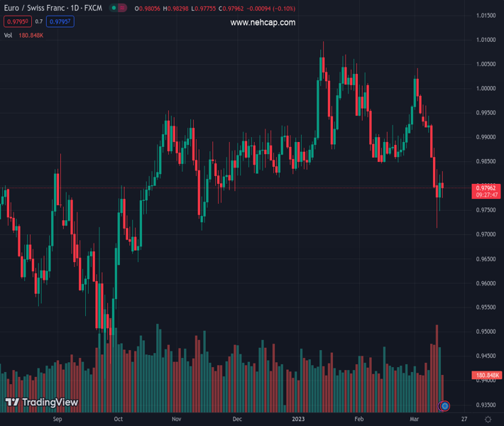Screen dimensions: 504x426
Task: Click the blue 0.97957 buy price button
Action: point(60,22)
